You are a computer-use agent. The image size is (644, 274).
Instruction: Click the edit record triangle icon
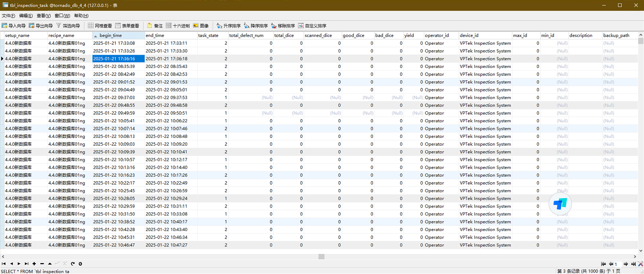(x=50, y=264)
